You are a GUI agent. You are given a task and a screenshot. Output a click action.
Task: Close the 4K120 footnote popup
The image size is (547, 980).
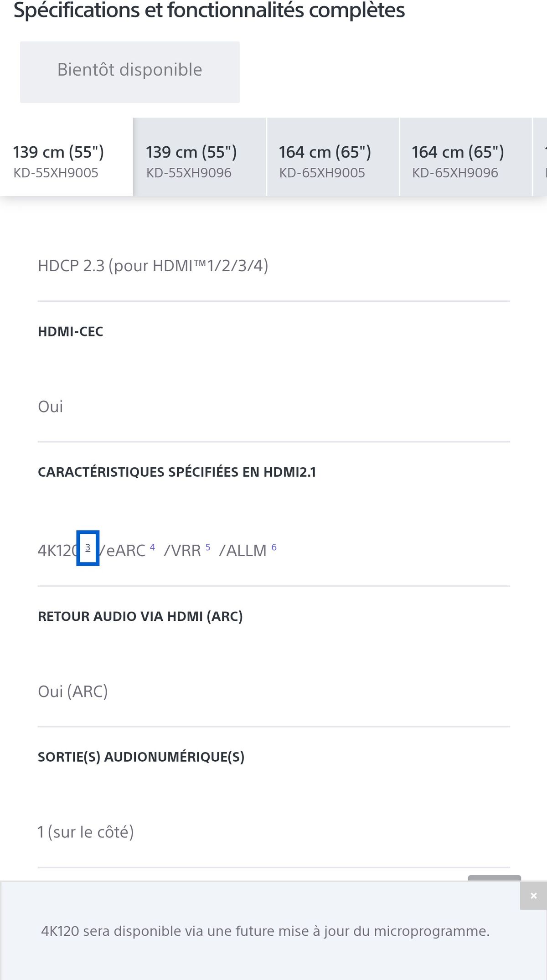coord(533,896)
